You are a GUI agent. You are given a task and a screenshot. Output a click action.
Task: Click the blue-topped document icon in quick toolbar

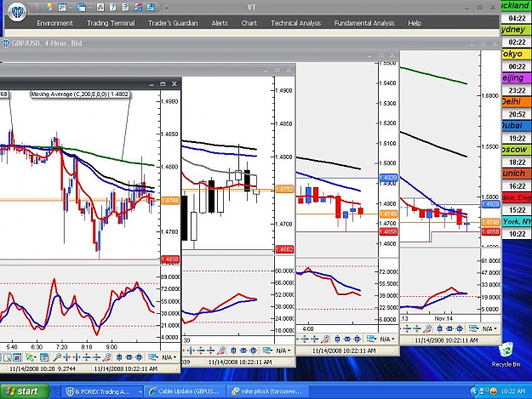[113, 7]
